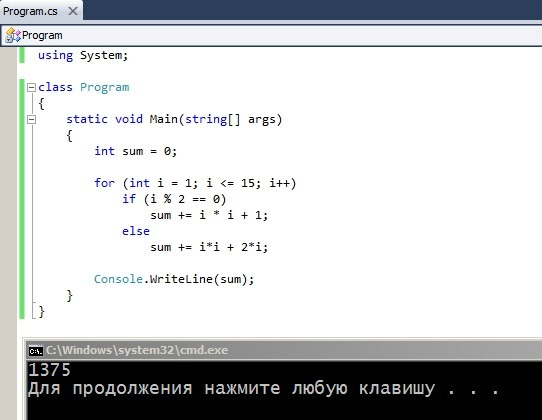This screenshot has height=420, width=542.
Task: Click the for loop keyword
Action: (104, 183)
